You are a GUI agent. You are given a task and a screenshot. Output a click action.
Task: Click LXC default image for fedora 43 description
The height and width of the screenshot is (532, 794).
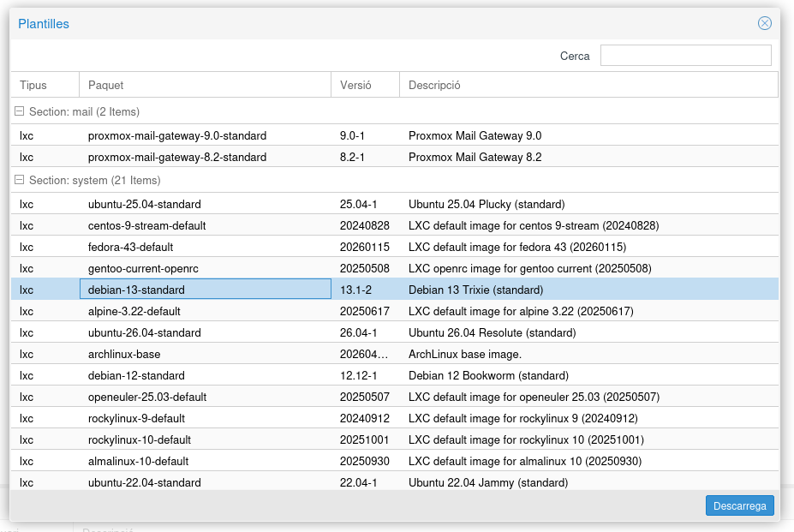517,247
